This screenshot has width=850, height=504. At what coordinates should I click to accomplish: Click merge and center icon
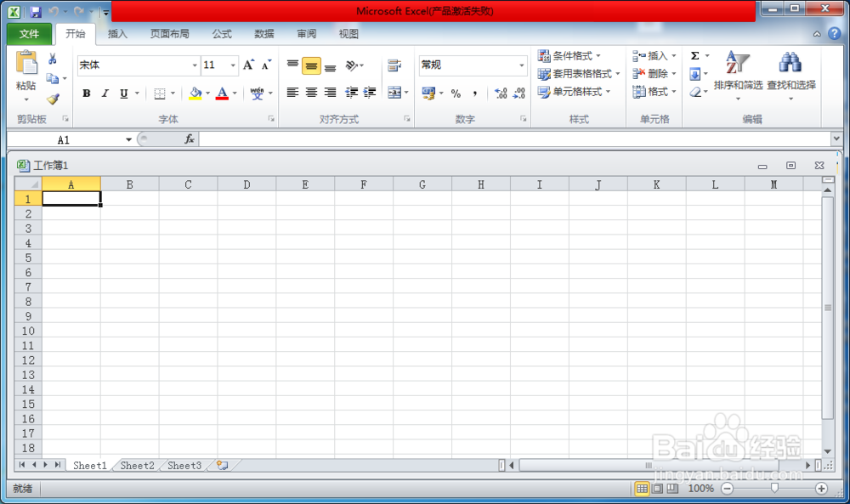[394, 93]
